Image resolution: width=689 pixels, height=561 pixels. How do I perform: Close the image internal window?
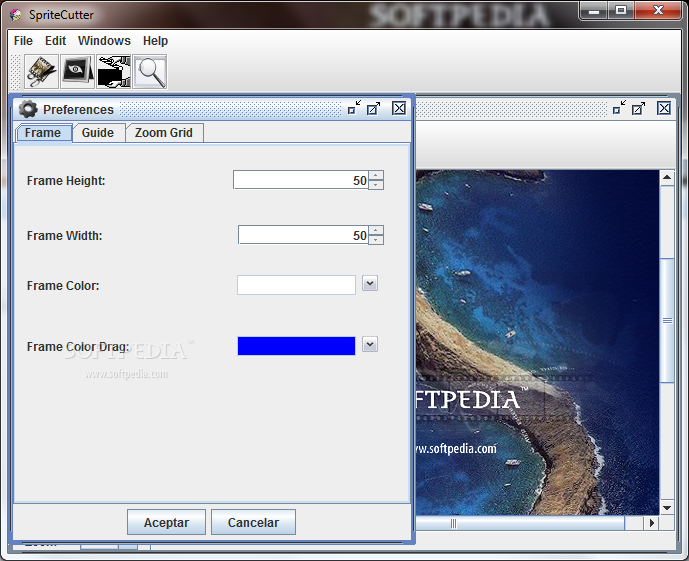664,108
